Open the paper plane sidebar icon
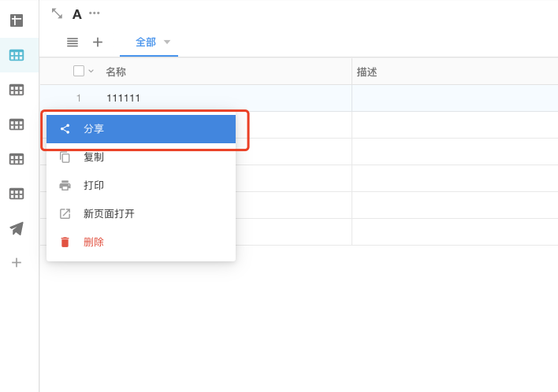The height and width of the screenshot is (392, 558). point(17,228)
